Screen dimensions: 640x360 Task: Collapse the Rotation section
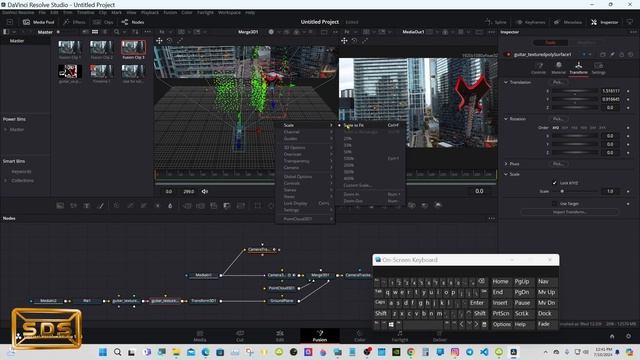point(506,119)
